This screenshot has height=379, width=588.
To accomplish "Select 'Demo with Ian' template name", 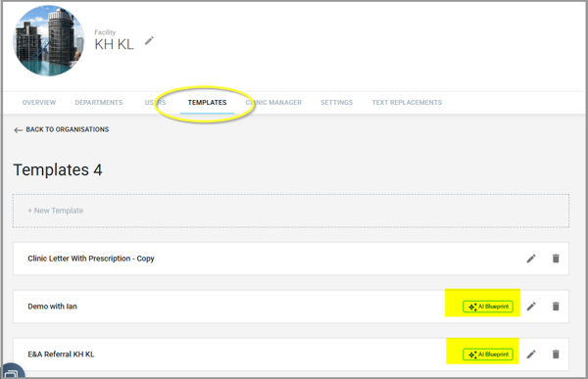I will click(52, 307).
